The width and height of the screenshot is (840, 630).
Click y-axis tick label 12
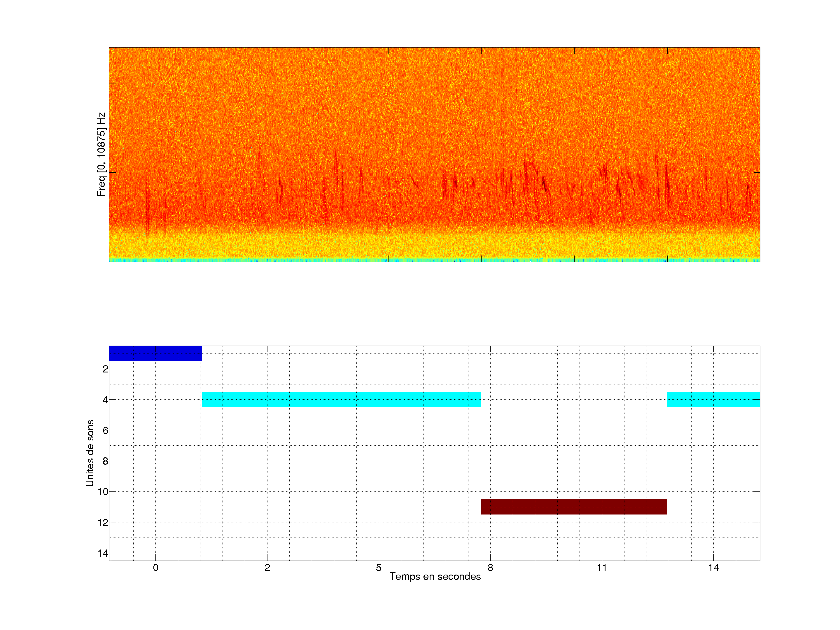click(103, 523)
